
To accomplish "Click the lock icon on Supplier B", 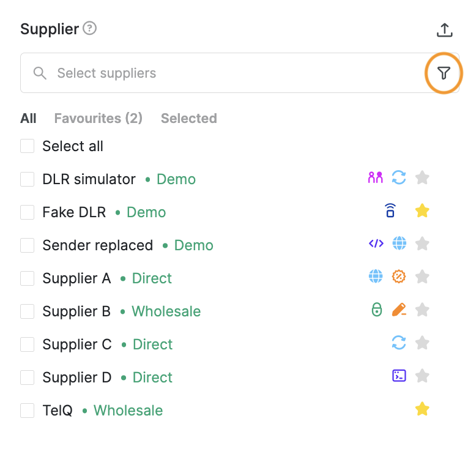I will pos(377,310).
